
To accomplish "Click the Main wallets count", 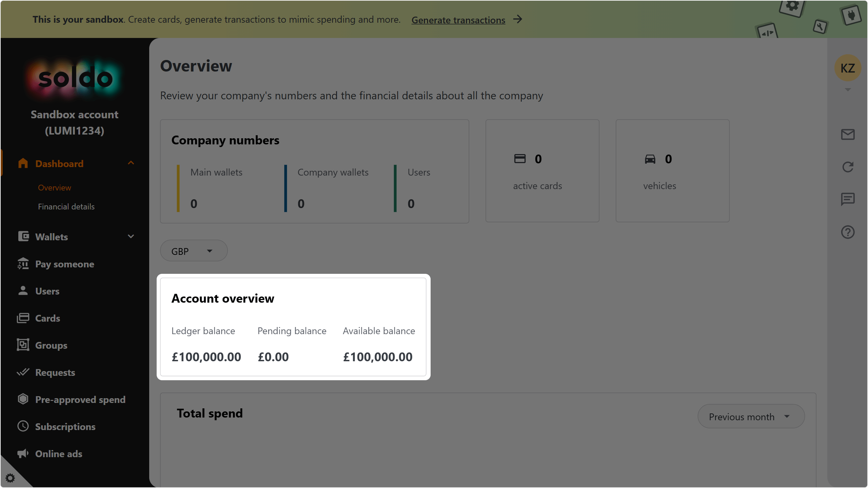I will [194, 204].
